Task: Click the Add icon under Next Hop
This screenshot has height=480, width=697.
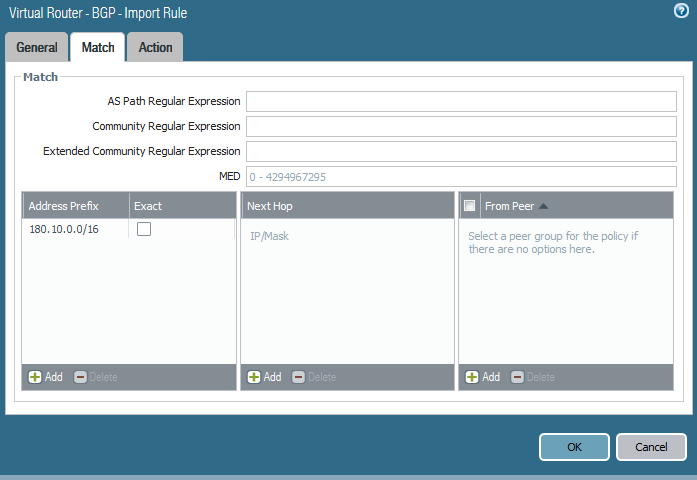Action: (x=254, y=377)
